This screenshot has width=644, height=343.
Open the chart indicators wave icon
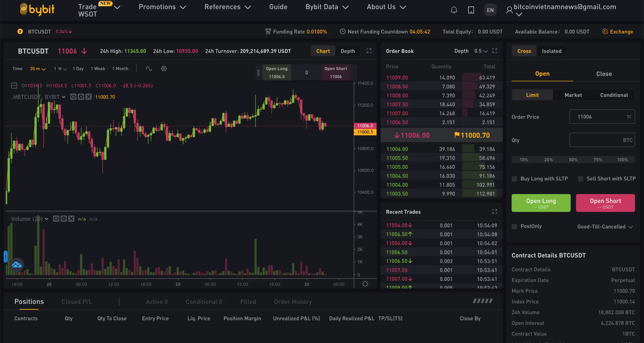tap(149, 68)
